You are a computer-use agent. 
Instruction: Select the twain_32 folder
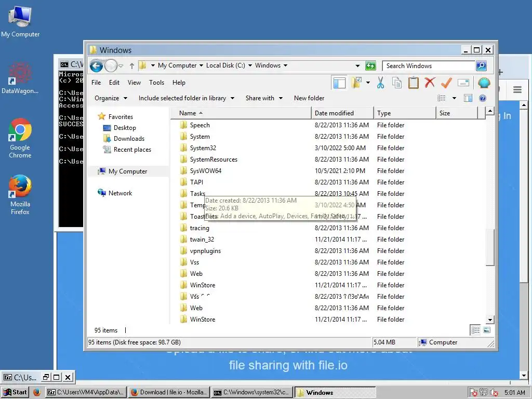(202, 239)
